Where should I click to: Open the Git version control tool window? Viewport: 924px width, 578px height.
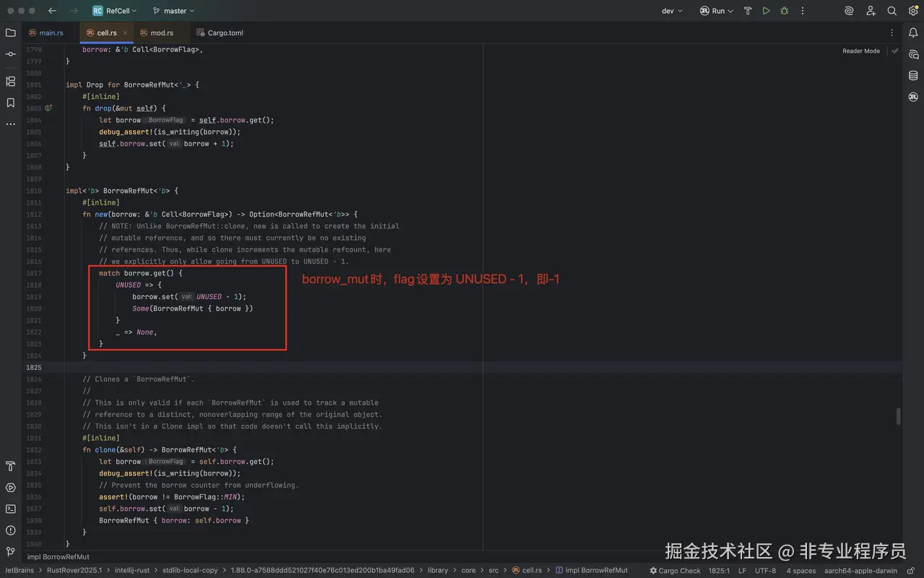pos(10,551)
